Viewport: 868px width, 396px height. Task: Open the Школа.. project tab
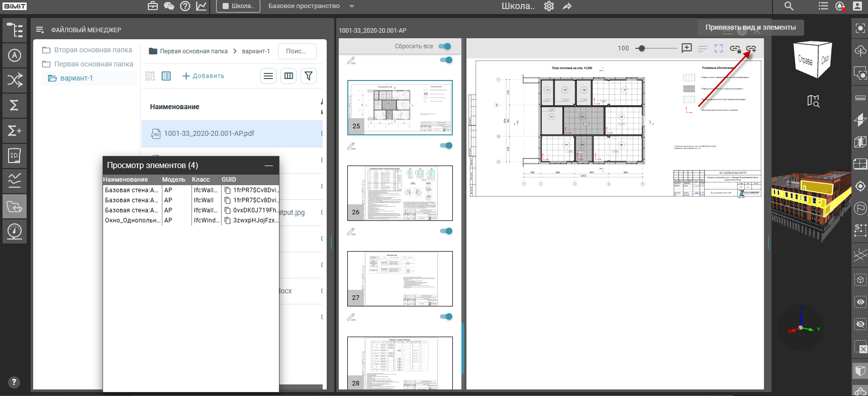tap(238, 6)
